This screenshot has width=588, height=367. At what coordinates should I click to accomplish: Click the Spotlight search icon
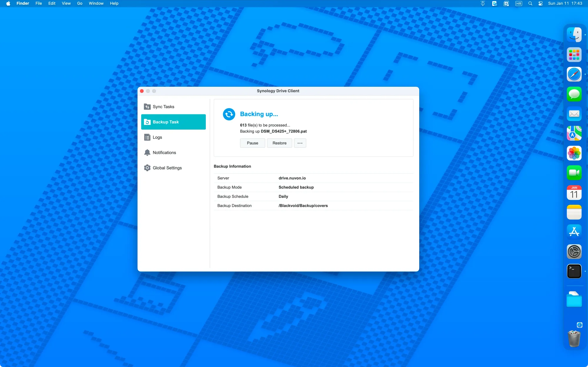[530, 4]
